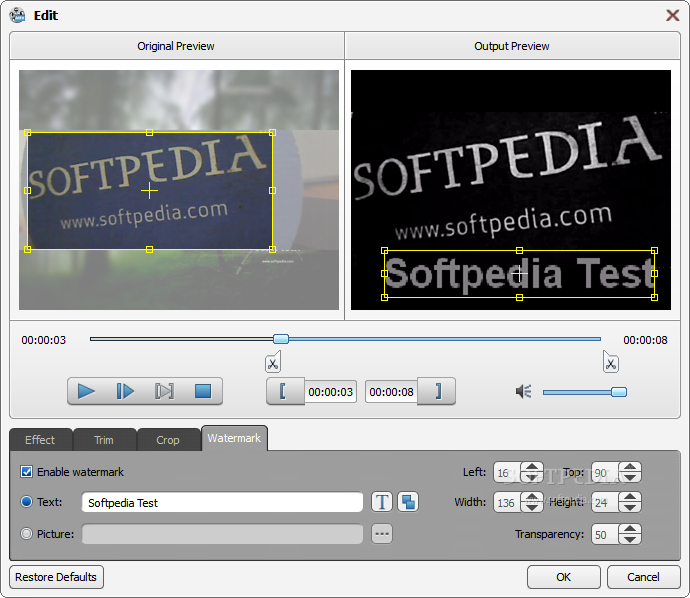
Task: Toggle the Enable watermark checkbox
Action: coord(26,472)
